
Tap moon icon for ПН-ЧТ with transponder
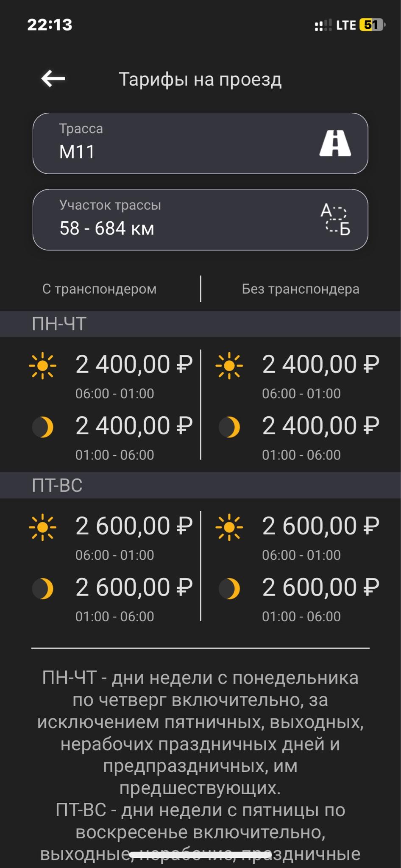pos(43,427)
